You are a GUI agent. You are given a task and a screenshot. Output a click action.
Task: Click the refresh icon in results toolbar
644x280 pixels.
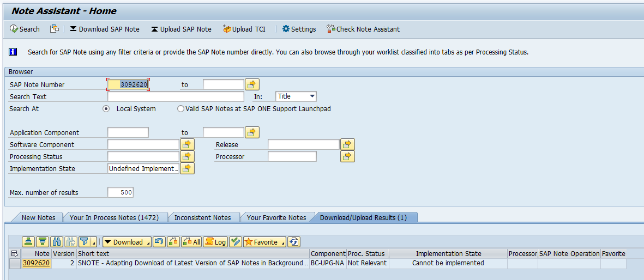point(294,242)
